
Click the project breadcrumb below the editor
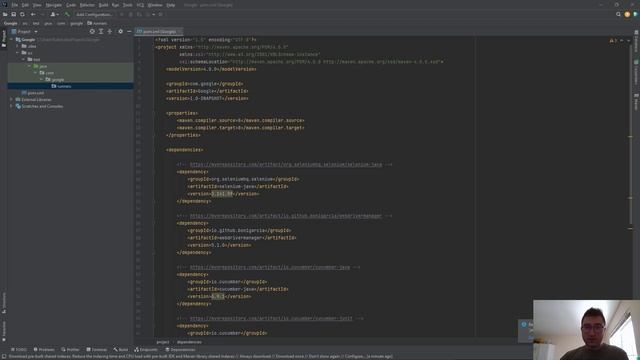pyautogui.click(x=162, y=342)
